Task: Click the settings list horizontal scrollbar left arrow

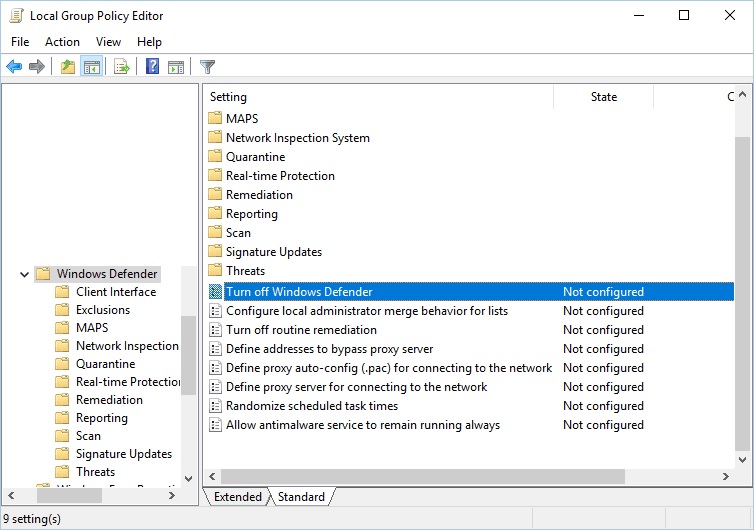Action: pyautogui.click(x=212, y=477)
